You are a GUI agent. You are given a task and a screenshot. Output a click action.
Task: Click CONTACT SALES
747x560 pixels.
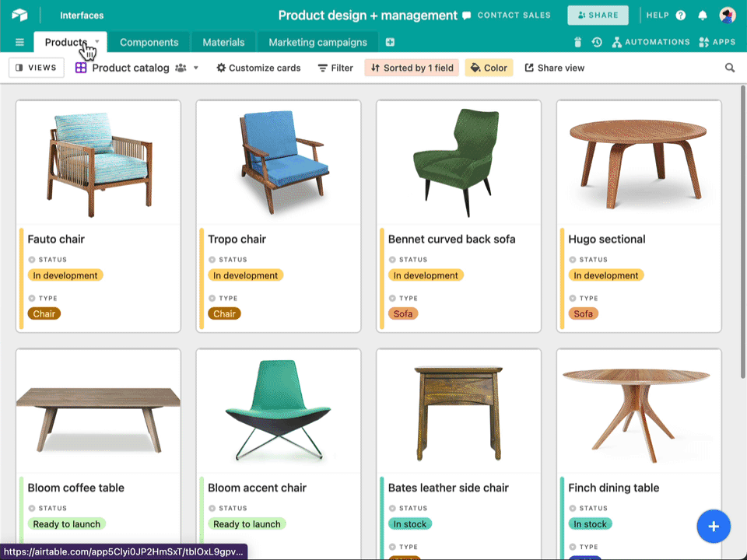click(x=514, y=15)
